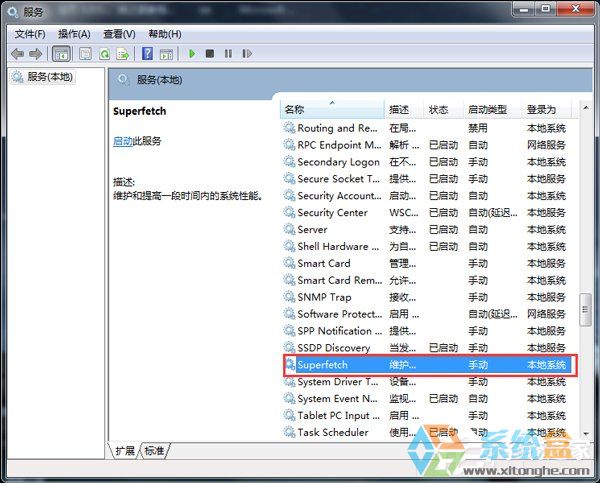Viewport: 600px width, 483px height.
Task: Select the Smart Card service
Action: click(x=426, y=263)
